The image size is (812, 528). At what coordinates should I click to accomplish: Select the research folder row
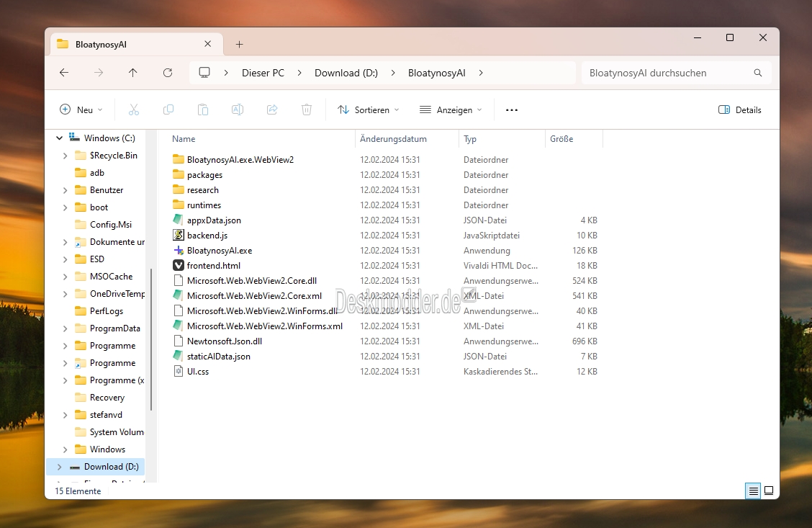tap(386, 189)
